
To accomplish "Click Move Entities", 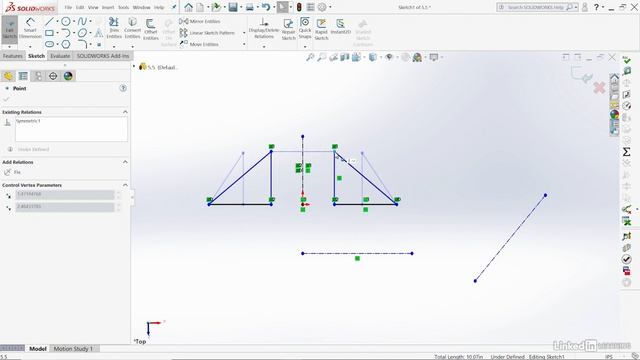I will tap(199, 44).
